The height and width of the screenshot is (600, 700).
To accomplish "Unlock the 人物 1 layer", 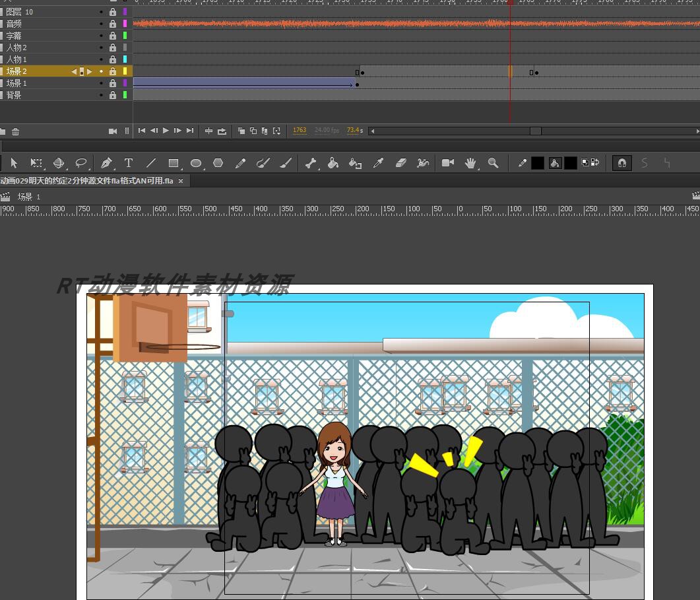I will [x=113, y=59].
